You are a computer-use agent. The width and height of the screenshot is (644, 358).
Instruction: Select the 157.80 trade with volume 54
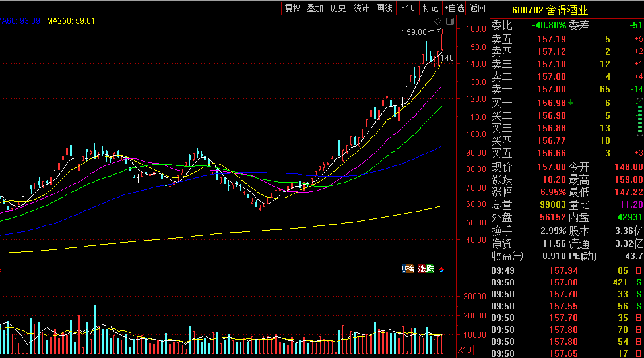tap(567, 342)
